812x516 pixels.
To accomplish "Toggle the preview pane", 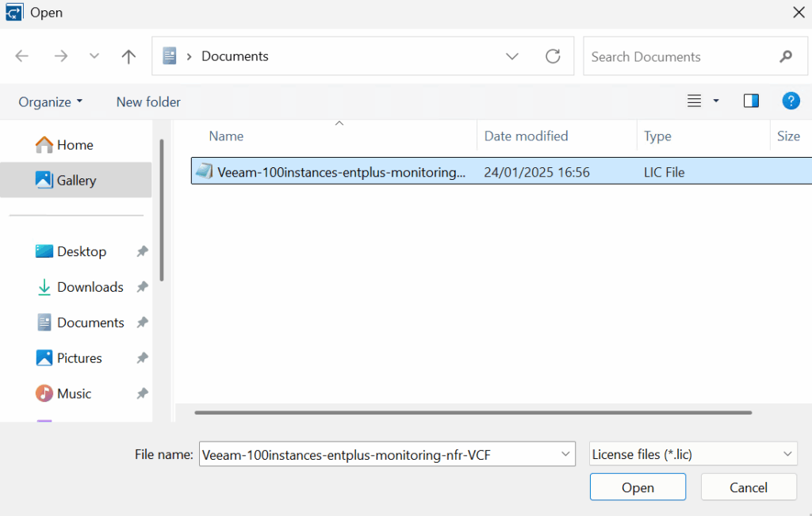I will (x=752, y=101).
